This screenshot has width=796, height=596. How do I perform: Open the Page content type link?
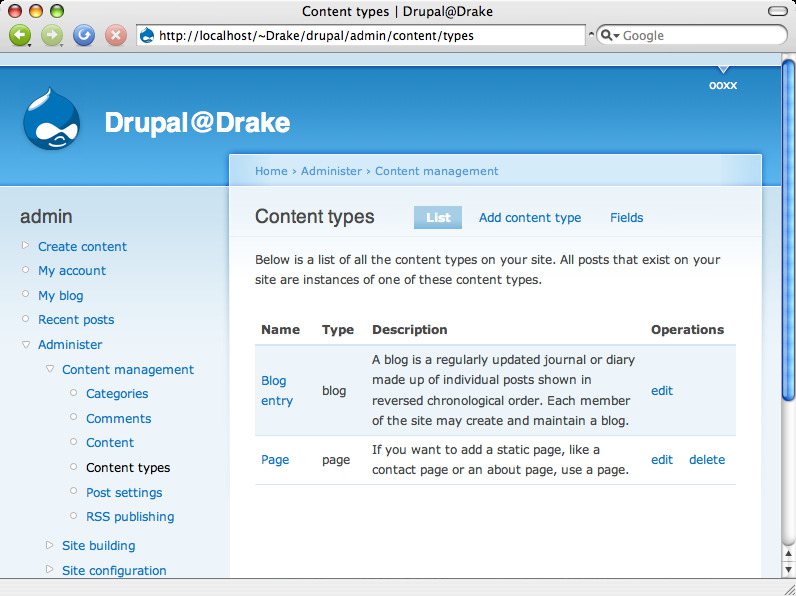click(x=275, y=459)
